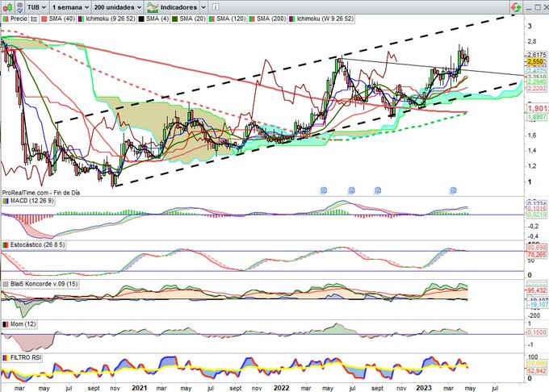The width and height of the screenshot is (549, 392).
Task: Open the list icon next to Precio
Action: 34,19
